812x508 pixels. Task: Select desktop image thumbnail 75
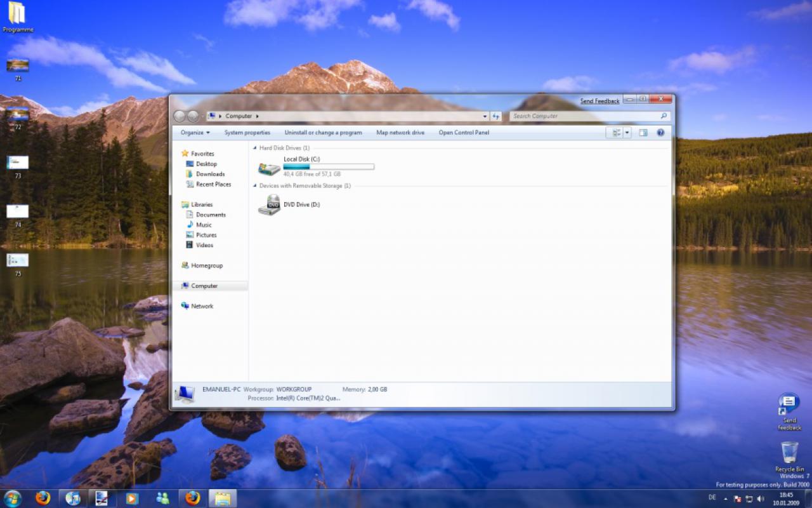point(18,265)
